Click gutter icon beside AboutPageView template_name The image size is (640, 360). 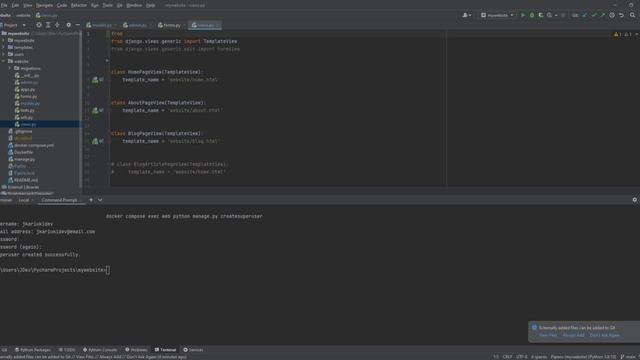(x=97, y=110)
